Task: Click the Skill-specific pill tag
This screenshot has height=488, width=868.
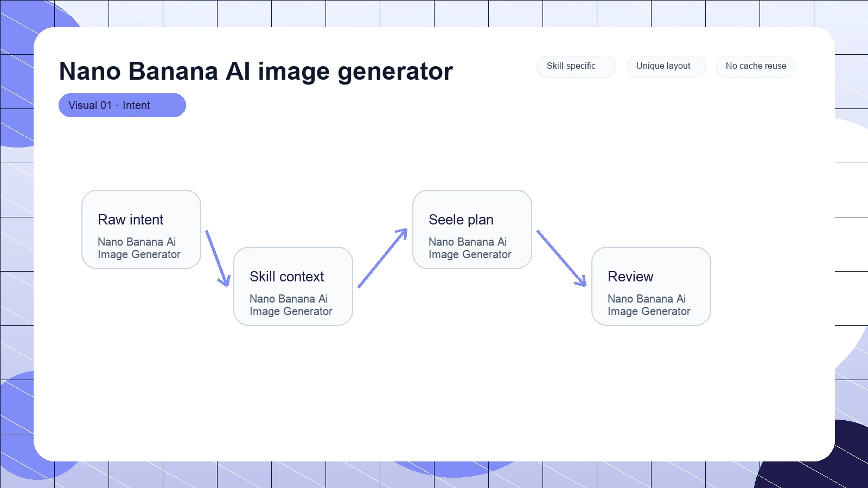Action: (576, 66)
